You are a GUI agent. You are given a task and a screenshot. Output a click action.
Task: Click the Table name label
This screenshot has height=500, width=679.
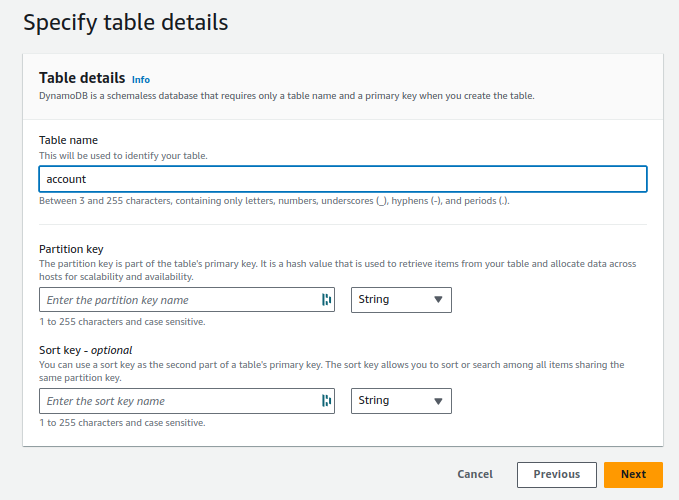pos(68,140)
